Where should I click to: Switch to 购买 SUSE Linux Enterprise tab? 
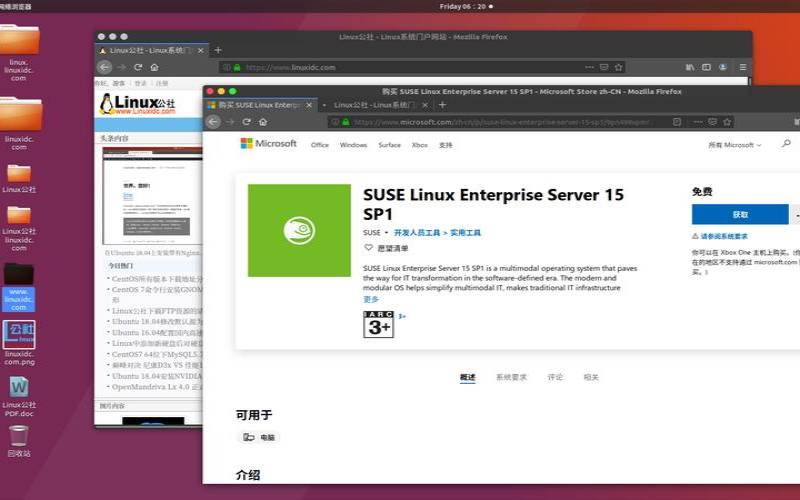(260, 105)
